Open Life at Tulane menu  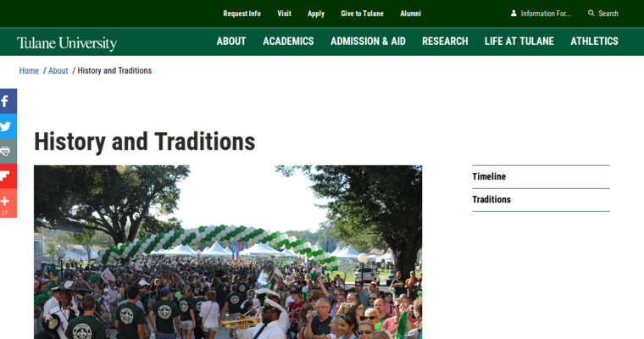[519, 41]
